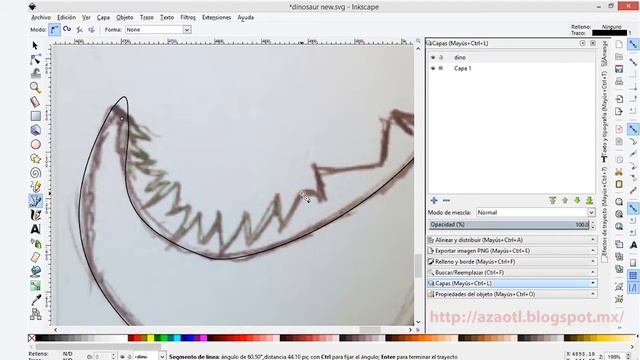Open Modo de mezcla Normal dropdown
The image size is (640, 360).
[x=591, y=213]
